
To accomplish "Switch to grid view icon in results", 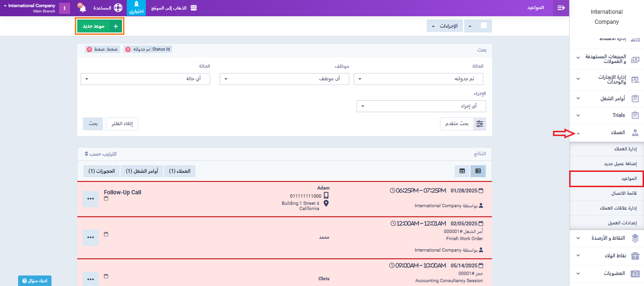I will coord(462,171).
